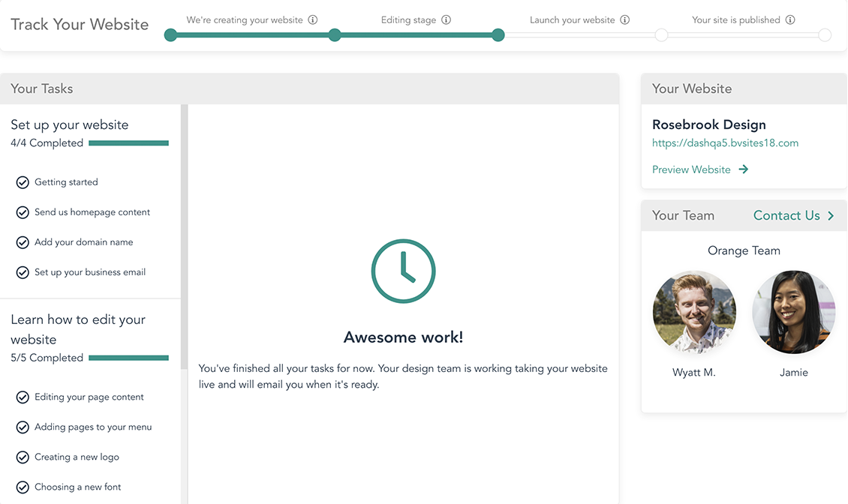This screenshot has width=848, height=504.
Task: Click the large clock icon
Action: coord(403,271)
